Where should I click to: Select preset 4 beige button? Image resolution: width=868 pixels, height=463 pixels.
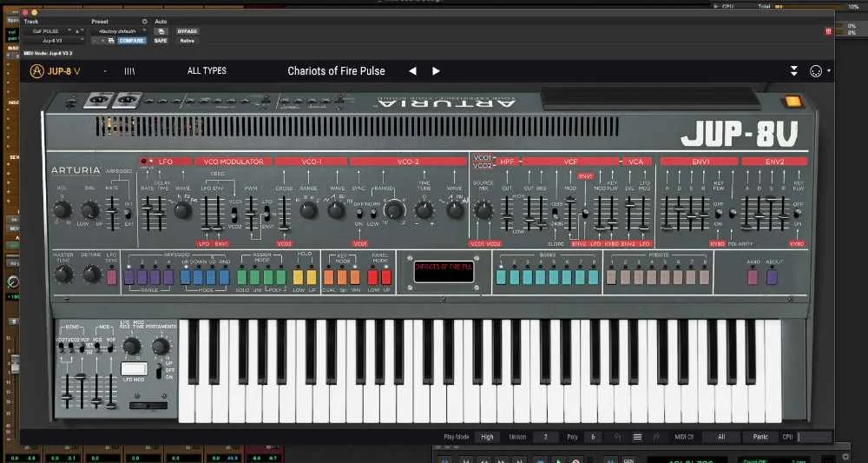651,277
